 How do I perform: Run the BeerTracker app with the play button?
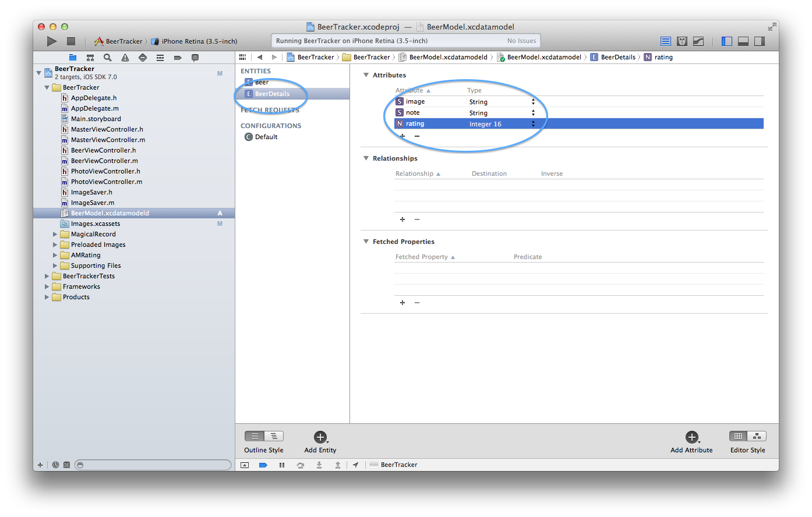[x=52, y=41]
